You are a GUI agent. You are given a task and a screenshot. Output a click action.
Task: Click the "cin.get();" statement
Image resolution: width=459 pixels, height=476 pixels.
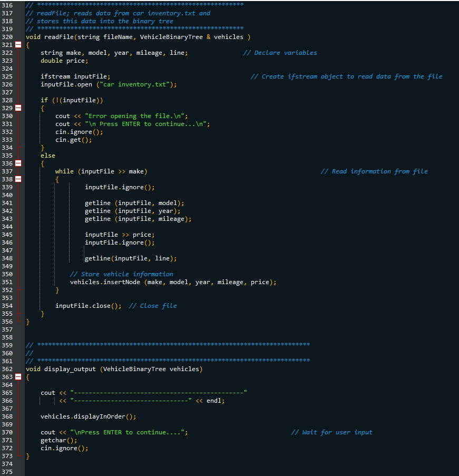73,140
